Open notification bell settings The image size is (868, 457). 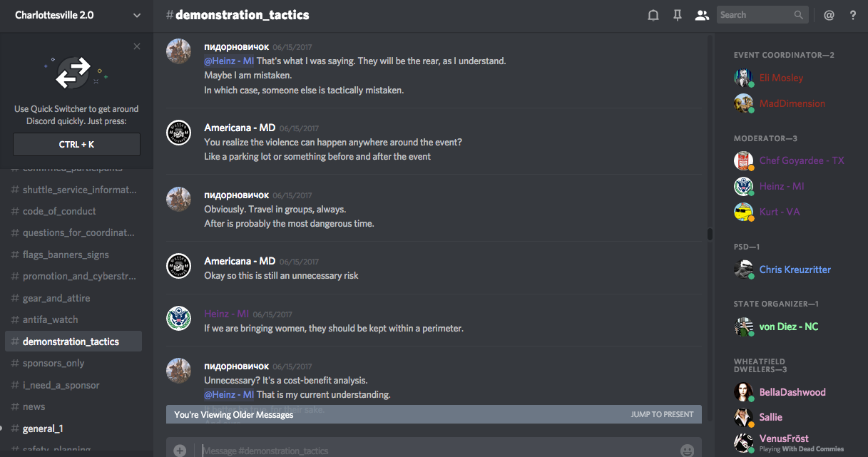coord(653,15)
